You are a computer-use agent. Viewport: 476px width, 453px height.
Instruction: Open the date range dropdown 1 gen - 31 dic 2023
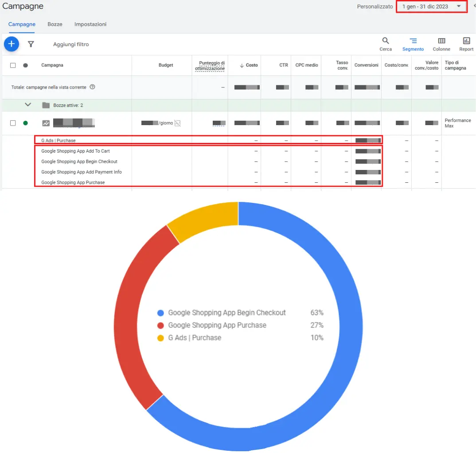[x=431, y=7]
